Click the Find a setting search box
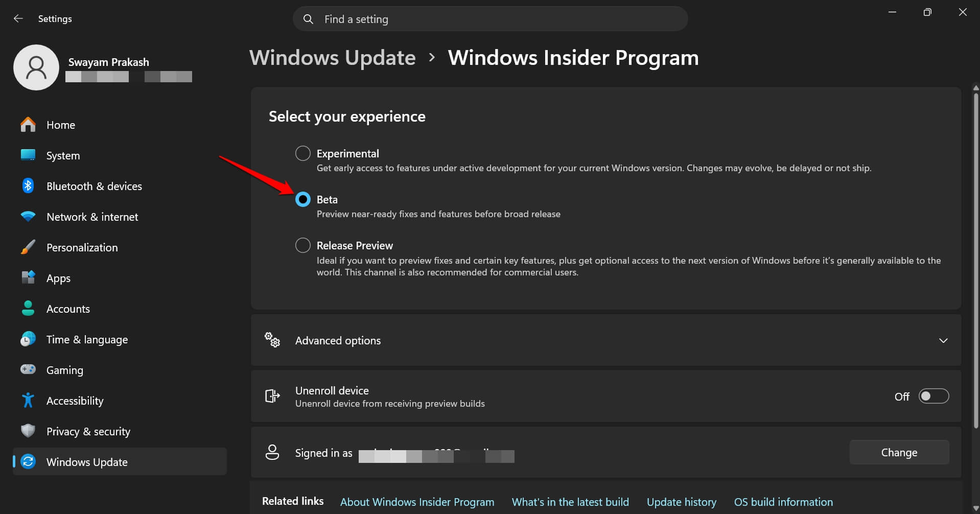This screenshot has height=514, width=980. pyautogui.click(x=491, y=19)
